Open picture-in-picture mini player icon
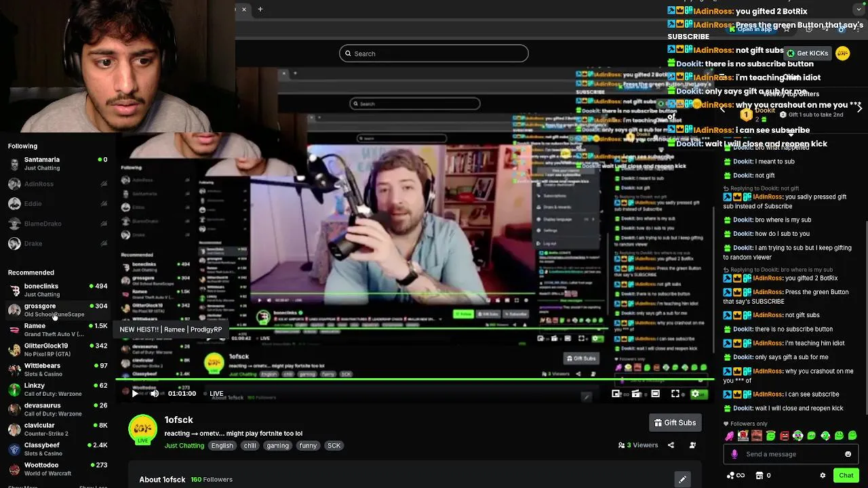The width and height of the screenshot is (868, 488). point(616,393)
